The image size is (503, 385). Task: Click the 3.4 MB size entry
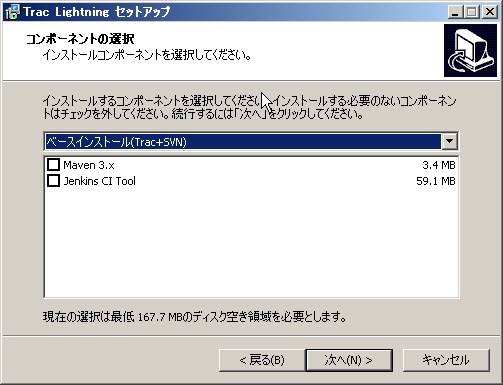coord(439,165)
